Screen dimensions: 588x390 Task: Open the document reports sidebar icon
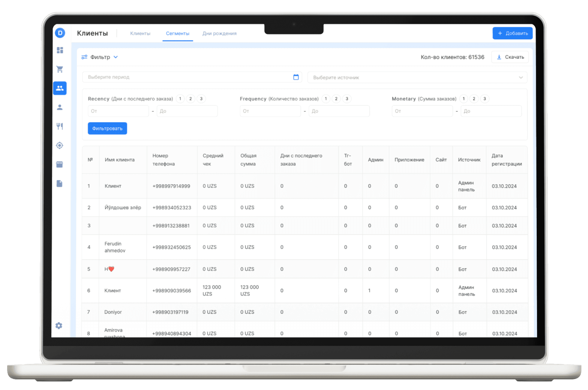tap(60, 184)
